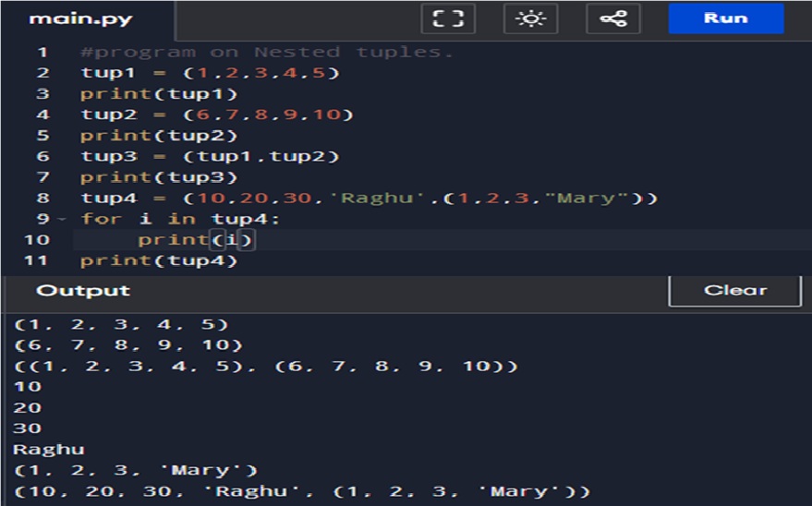Click on the tup3 = (tup1,tup2) line
The image size is (812, 506).
coord(210,156)
